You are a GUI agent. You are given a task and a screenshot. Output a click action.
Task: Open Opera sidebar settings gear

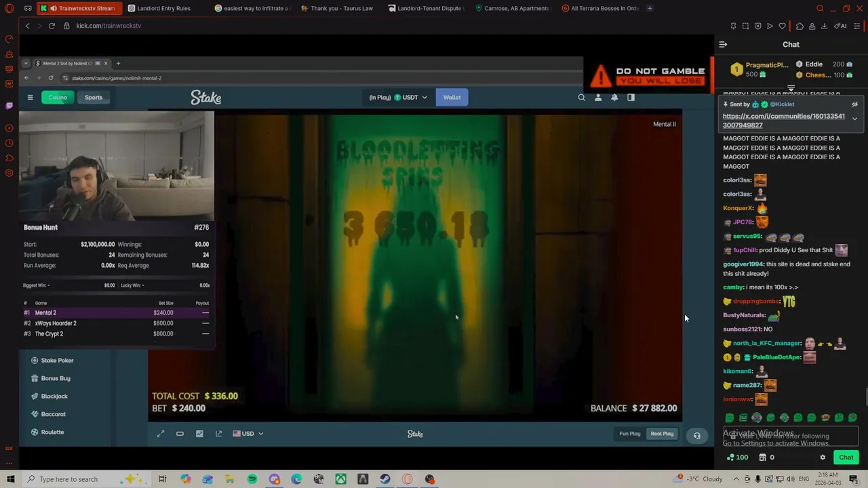9,173
